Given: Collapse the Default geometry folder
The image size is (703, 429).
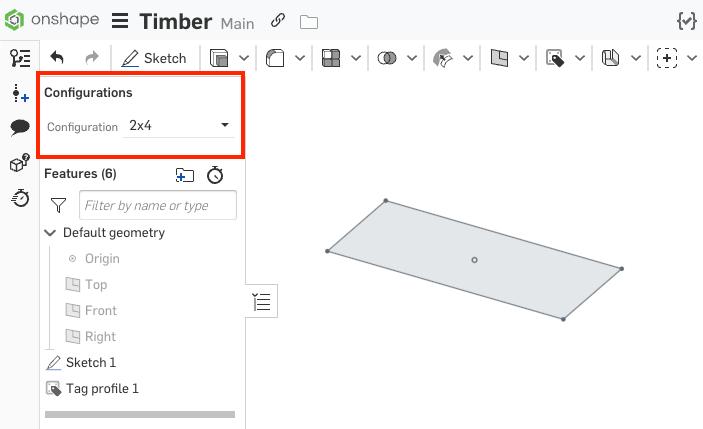Looking at the screenshot, I should click(x=50, y=233).
